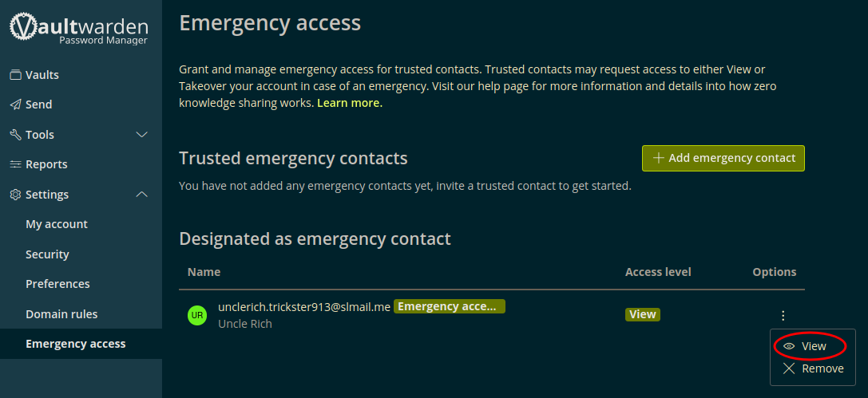
Task: Go to My account settings
Action: point(57,224)
